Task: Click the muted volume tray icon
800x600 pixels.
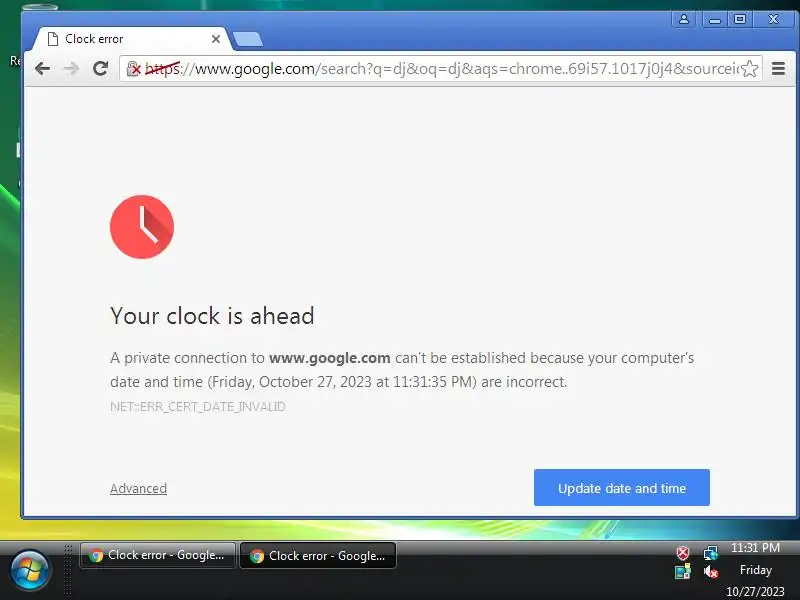Action: (x=711, y=572)
